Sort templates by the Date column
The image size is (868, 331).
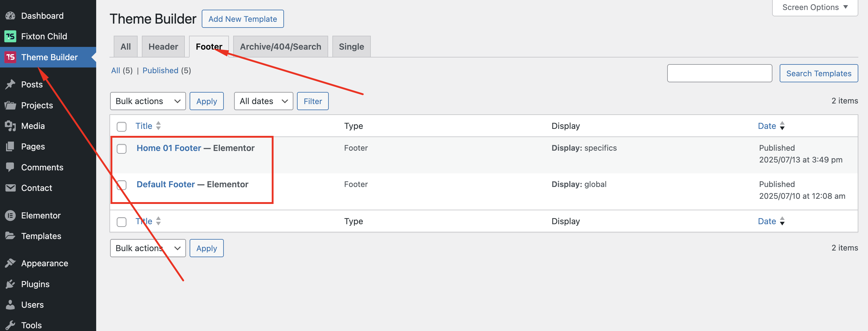point(767,126)
